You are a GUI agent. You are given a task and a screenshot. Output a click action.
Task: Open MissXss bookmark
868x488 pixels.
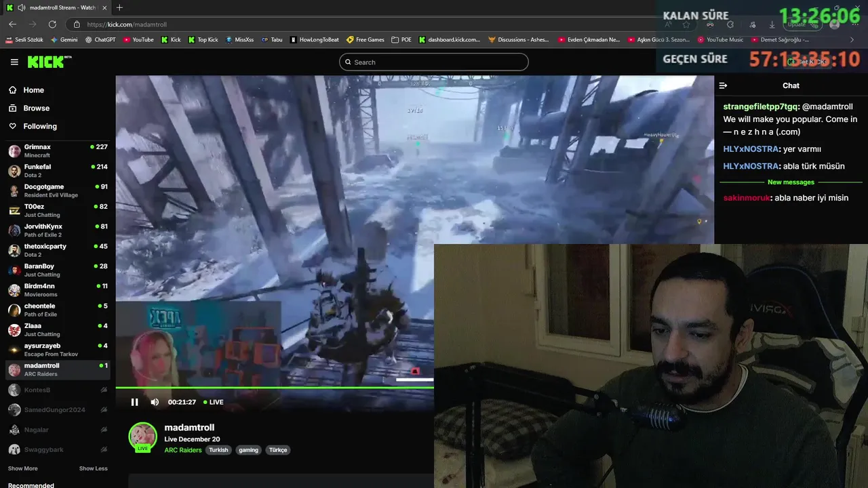pos(239,40)
